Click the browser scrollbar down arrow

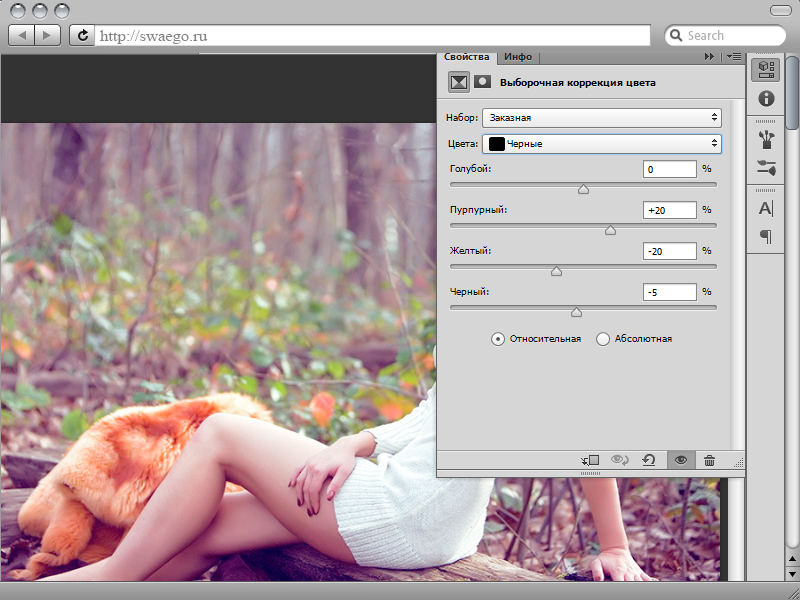pos(792,574)
